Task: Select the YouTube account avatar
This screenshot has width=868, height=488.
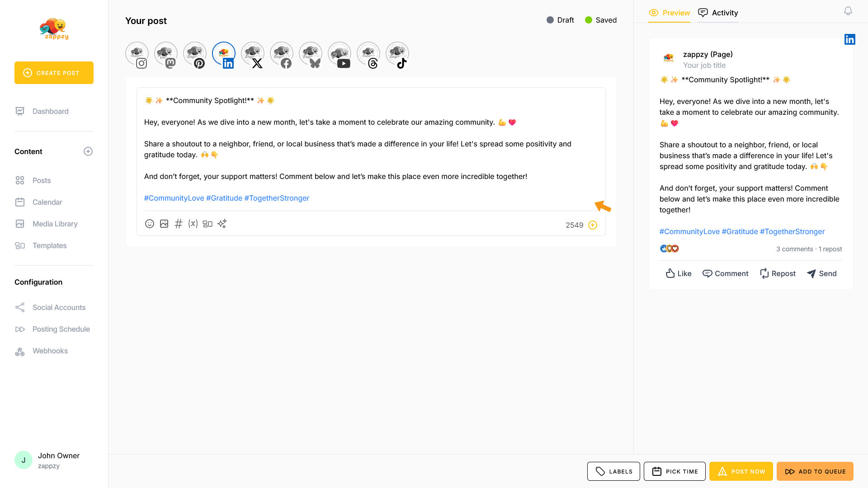Action: (x=340, y=54)
